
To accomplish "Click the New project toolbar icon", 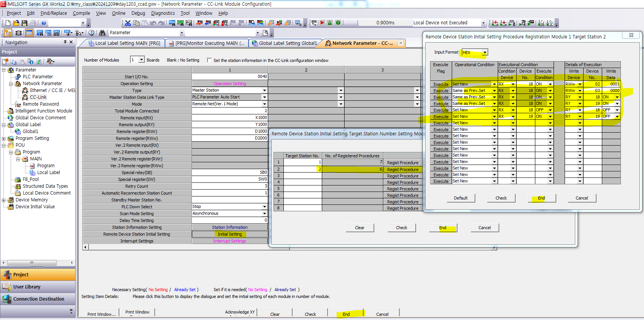I will (8, 23).
